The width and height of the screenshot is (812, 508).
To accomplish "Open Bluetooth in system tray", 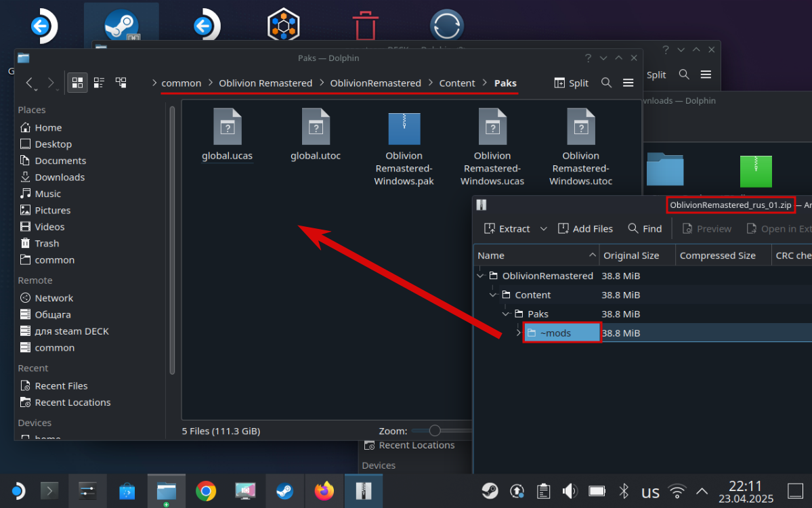I will tap(624, 491).
